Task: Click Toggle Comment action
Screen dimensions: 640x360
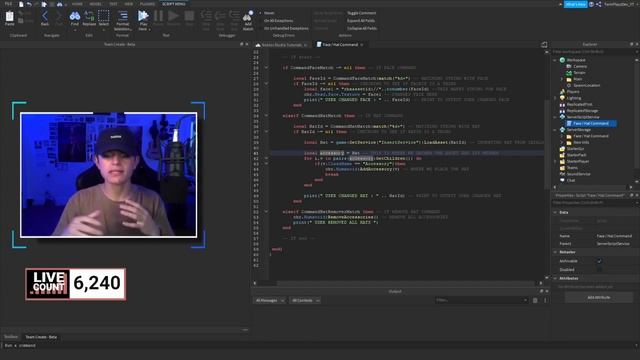Action: tap(361, 13)
